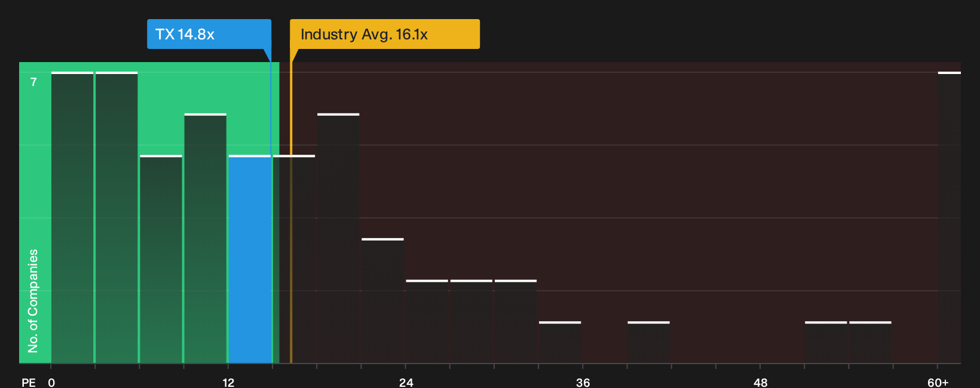The height and width of the screenshot is (388, 980).
Task: Click the Industry Avg. 16.1x label
Action: coord(385,34)
